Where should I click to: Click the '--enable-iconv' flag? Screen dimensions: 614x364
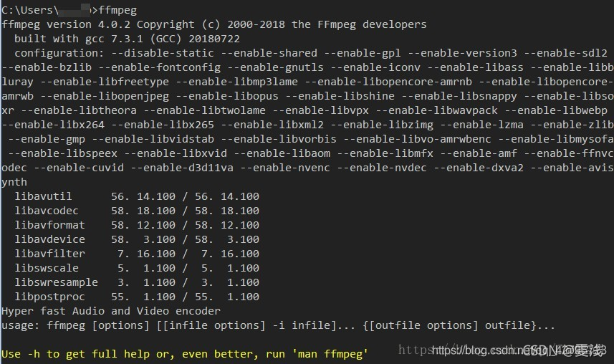click(375, 67)
